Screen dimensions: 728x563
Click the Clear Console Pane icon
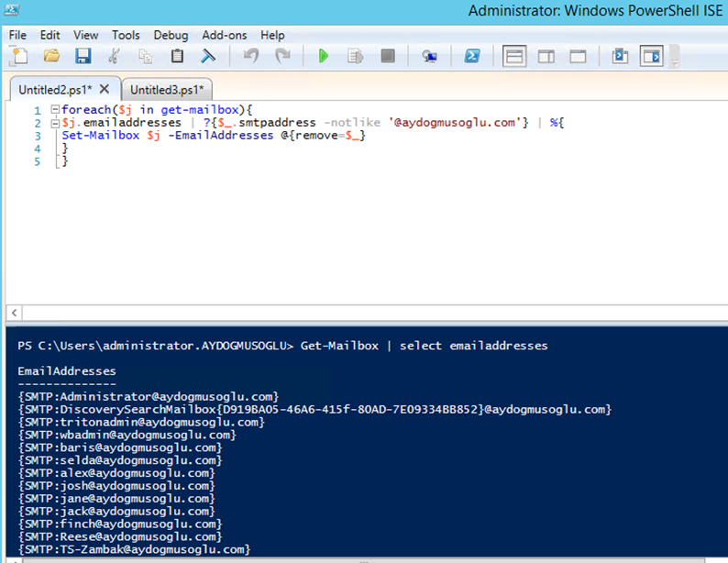pyautogui.click(x=209, y=56)
